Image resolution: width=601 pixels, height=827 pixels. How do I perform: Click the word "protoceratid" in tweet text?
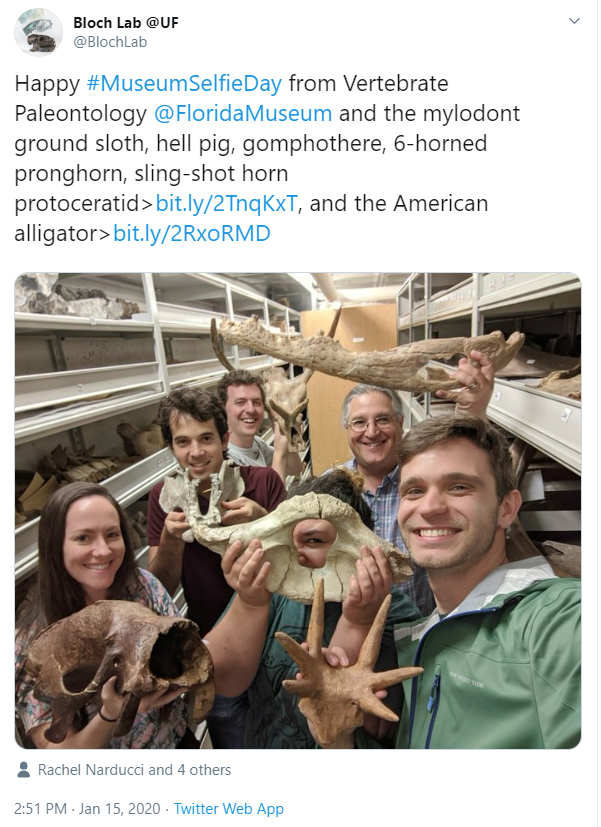coord(76,204)
